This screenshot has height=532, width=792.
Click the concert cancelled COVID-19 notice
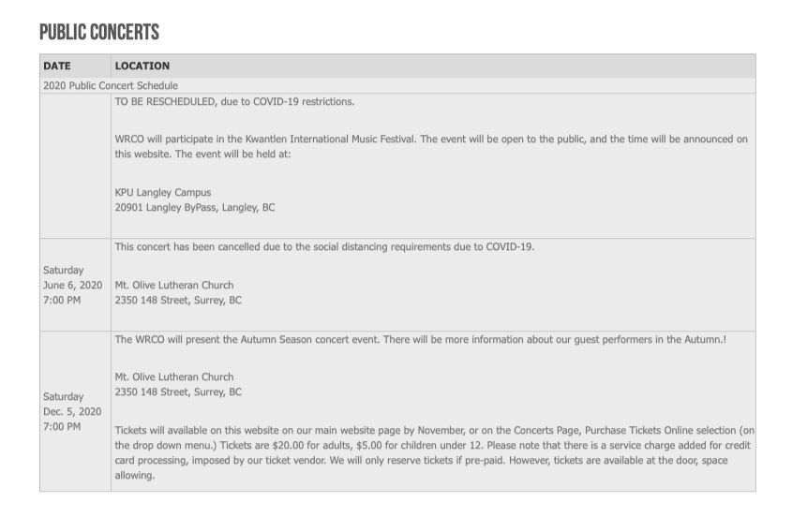tap(324, 246)
